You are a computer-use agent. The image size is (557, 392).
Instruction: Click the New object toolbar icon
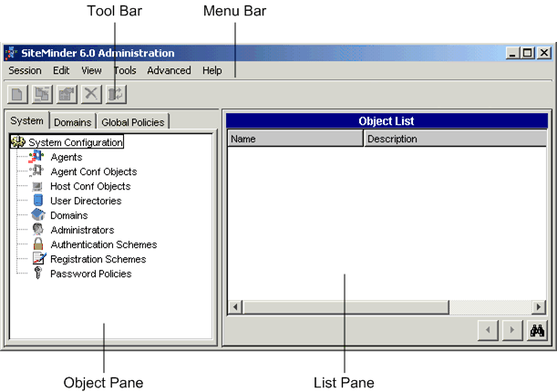coord(17,95)
